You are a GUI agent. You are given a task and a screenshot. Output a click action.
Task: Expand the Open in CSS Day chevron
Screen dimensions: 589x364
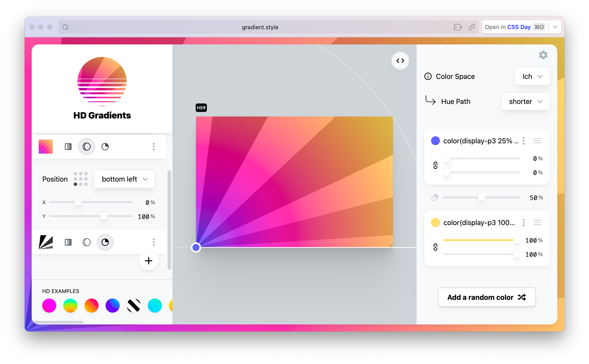555,27
